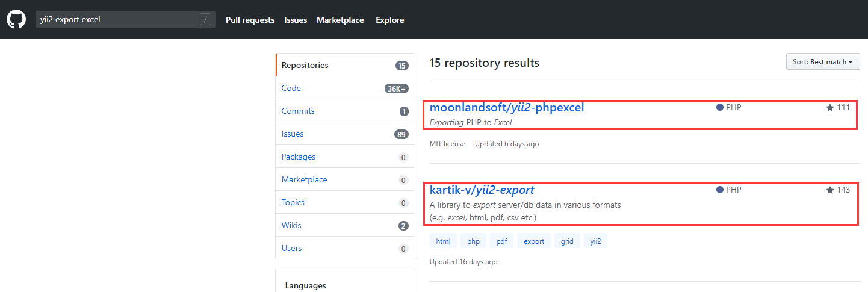Click star icon for moonlandsoft repository

click(x=830, y=108)
